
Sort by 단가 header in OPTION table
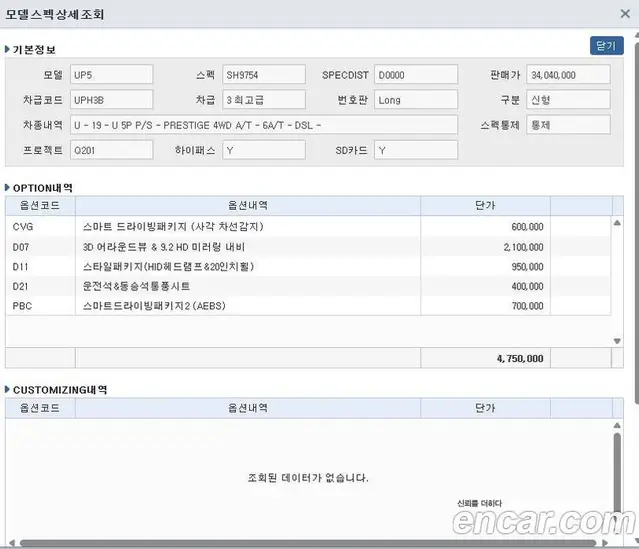pos(485,205)
